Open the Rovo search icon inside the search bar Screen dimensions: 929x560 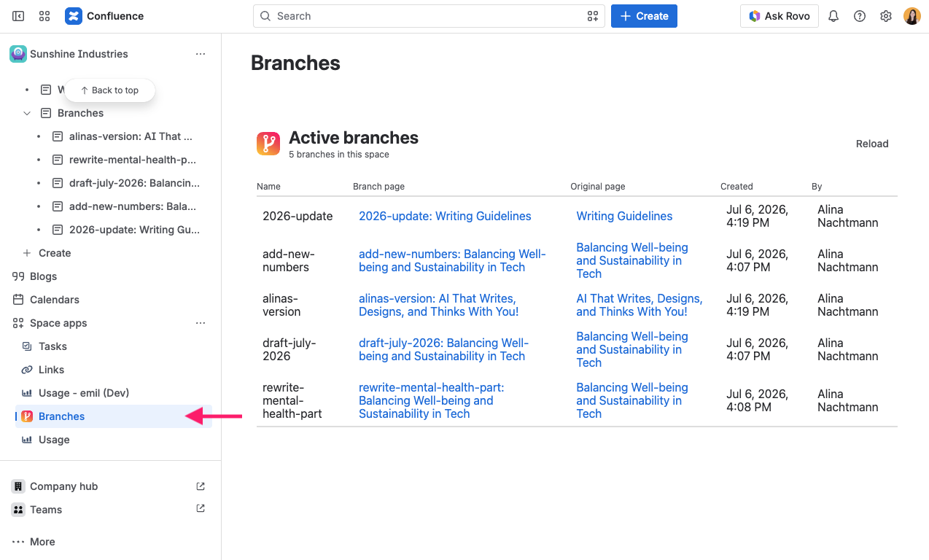(x=592, y=16)
